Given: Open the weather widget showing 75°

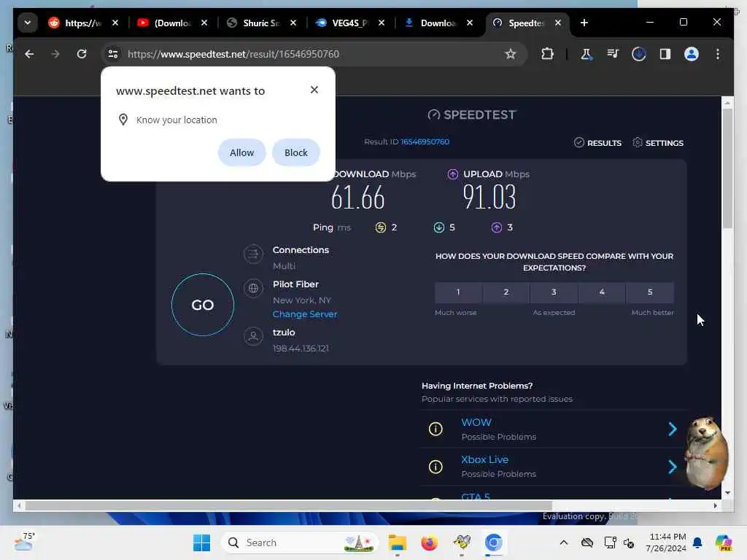Looking at the screenshot, I should tap(25, 542).
